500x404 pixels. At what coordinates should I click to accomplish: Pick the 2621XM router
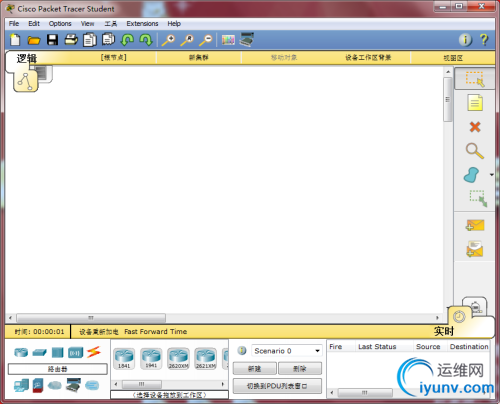206,358
